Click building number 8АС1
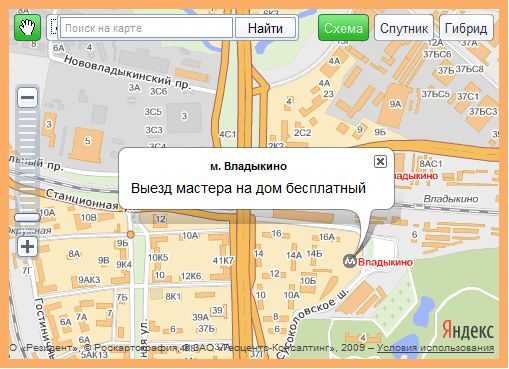The width and height of the screenshot is (509, 369). (431, 164)
